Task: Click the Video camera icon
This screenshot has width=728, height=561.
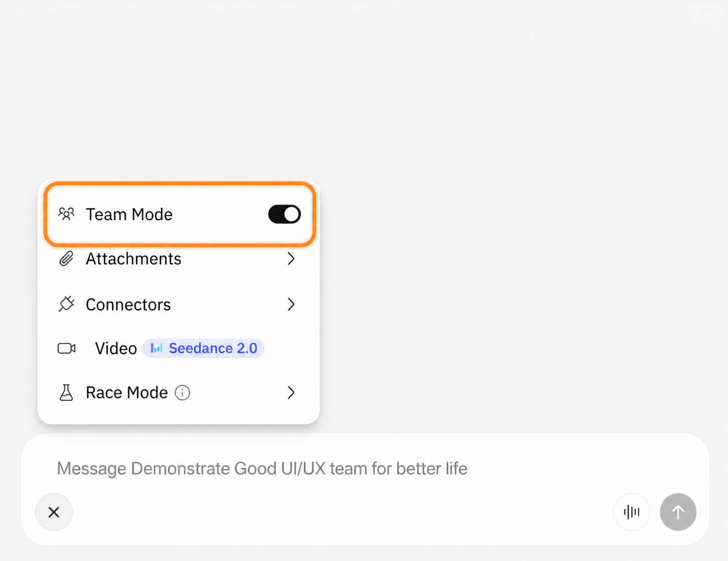Action: coord(66,349)
